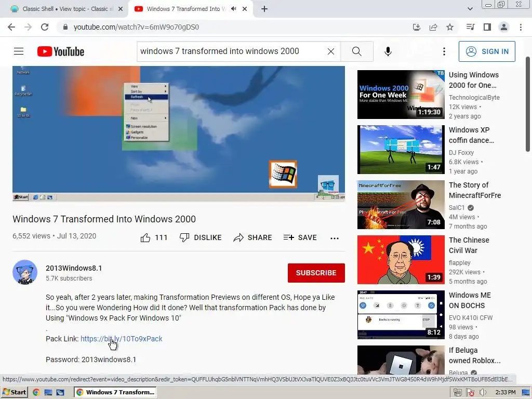Select Chrome taskbar button Windows 7 Transform
Screen dimensions: 532x399
[115, 392]
